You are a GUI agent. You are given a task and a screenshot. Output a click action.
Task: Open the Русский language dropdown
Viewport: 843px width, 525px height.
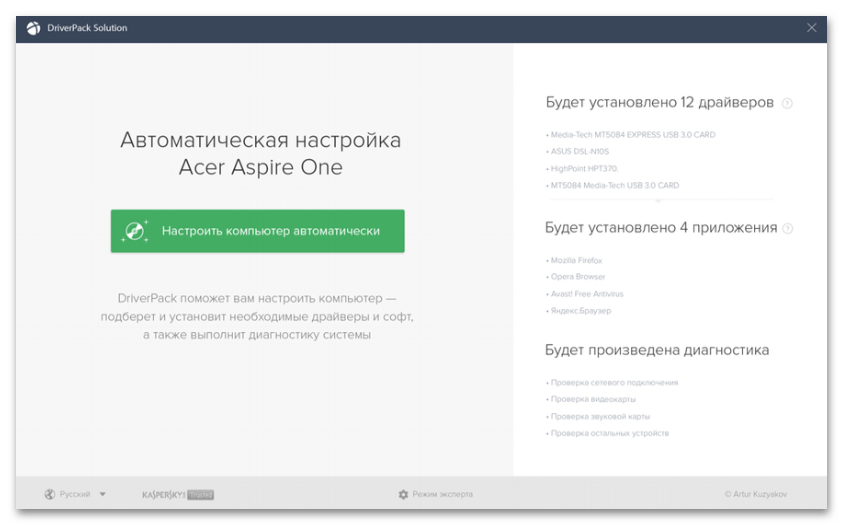point(75,494)
